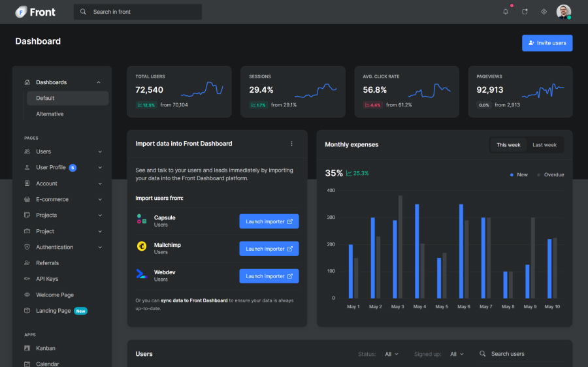588x367 pixels.
Task: Open the three-dot menu on import card
Action: point(291,144)
